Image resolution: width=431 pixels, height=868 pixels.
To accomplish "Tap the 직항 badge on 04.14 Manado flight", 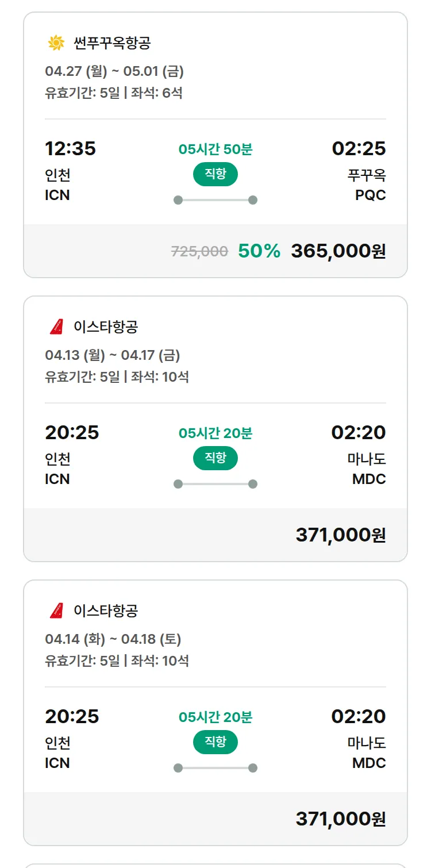I will 215,742.
